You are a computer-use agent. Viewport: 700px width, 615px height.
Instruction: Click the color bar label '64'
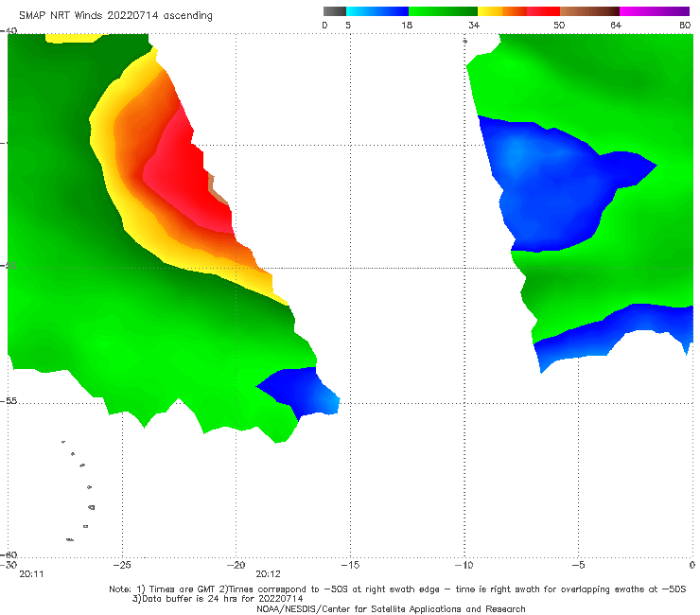pos(616,26)
